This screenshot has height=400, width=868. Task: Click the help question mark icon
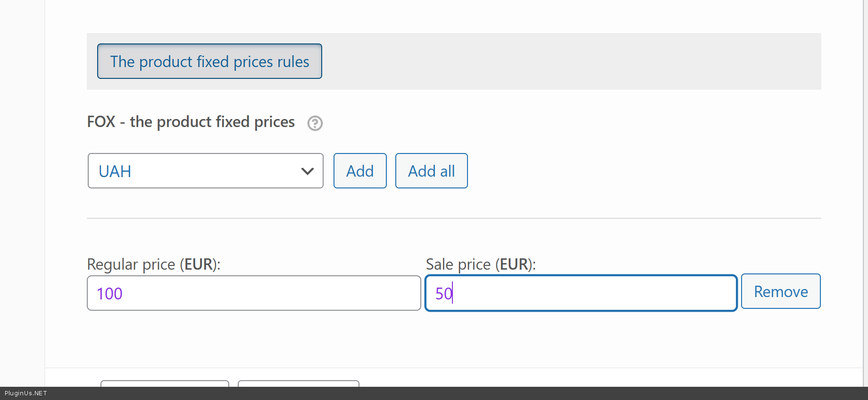315,123
